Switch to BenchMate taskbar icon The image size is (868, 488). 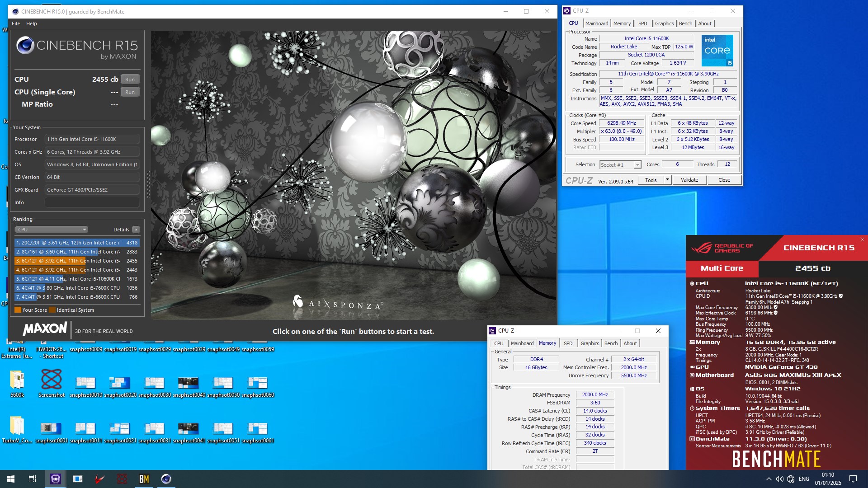tap(144, 479)
